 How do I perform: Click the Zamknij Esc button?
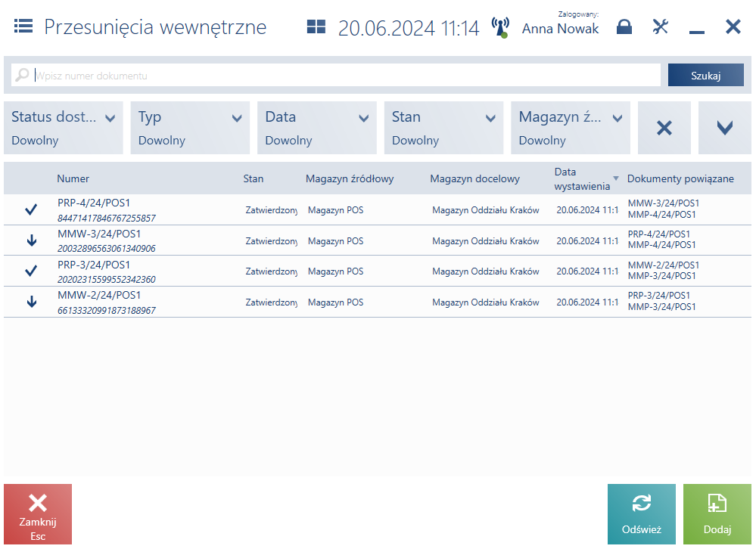click(38, 514)
